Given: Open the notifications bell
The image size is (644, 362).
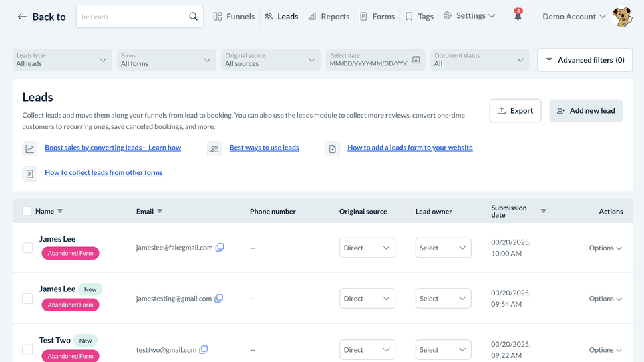Looking at the screenshot, I should (x=518, y=16).
